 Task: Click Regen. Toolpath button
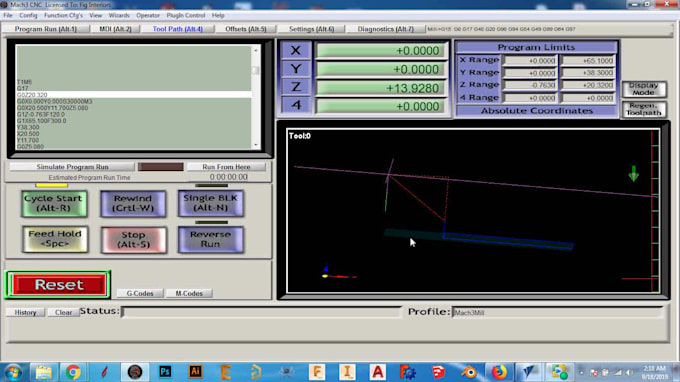[644, 109]
